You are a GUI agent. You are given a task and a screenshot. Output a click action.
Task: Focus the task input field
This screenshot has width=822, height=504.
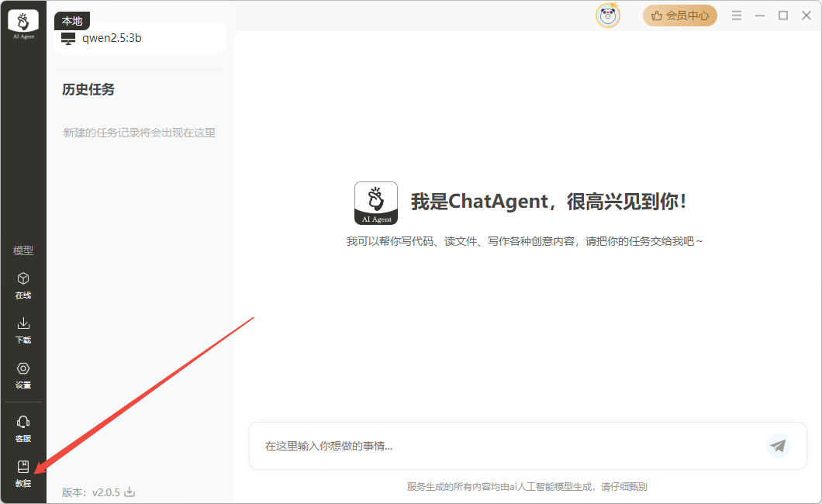pos(528,446)
